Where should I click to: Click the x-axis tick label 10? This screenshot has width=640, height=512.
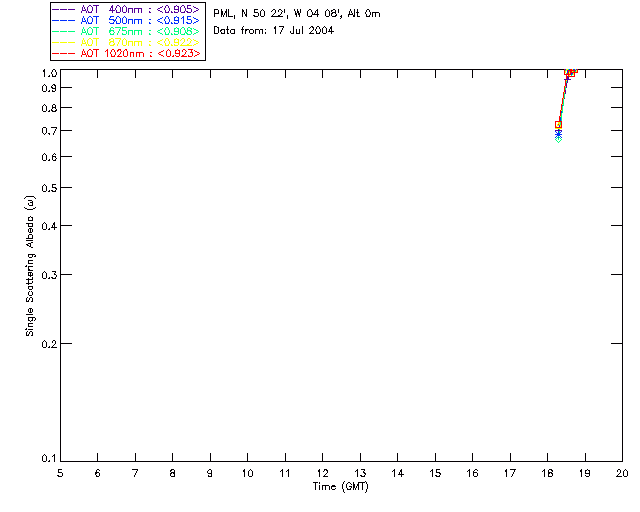[247, 473]
